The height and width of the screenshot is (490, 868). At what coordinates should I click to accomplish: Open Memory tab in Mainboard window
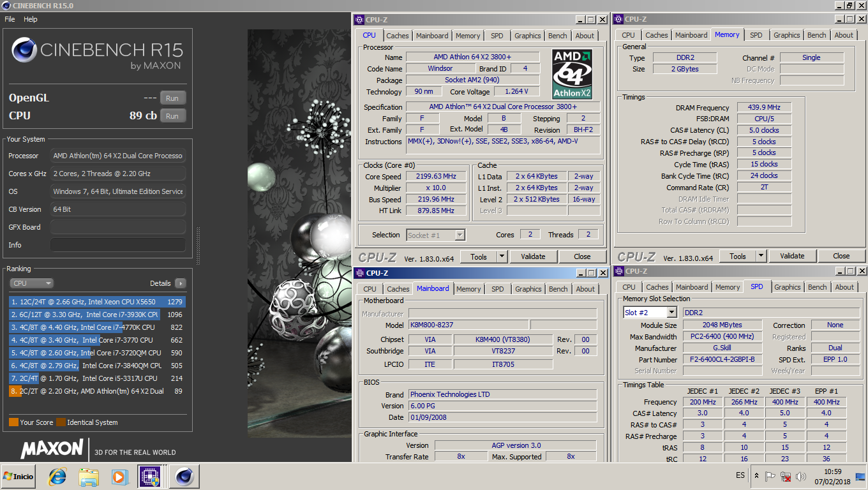[468, 289]
